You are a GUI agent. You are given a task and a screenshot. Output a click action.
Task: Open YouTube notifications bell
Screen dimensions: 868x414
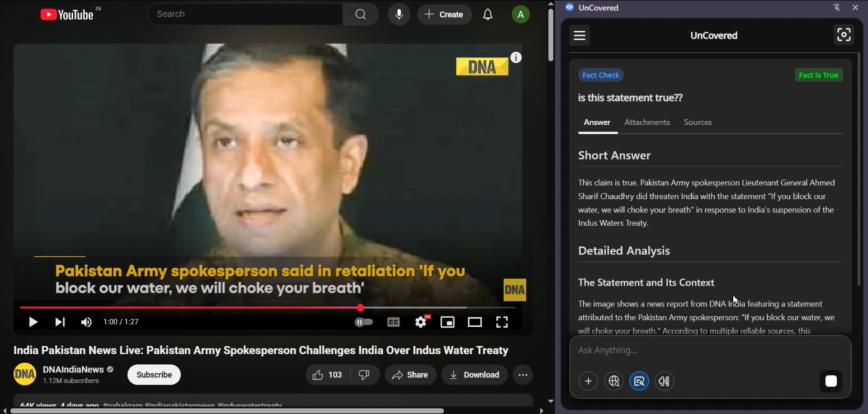click(x=487, y=14)
